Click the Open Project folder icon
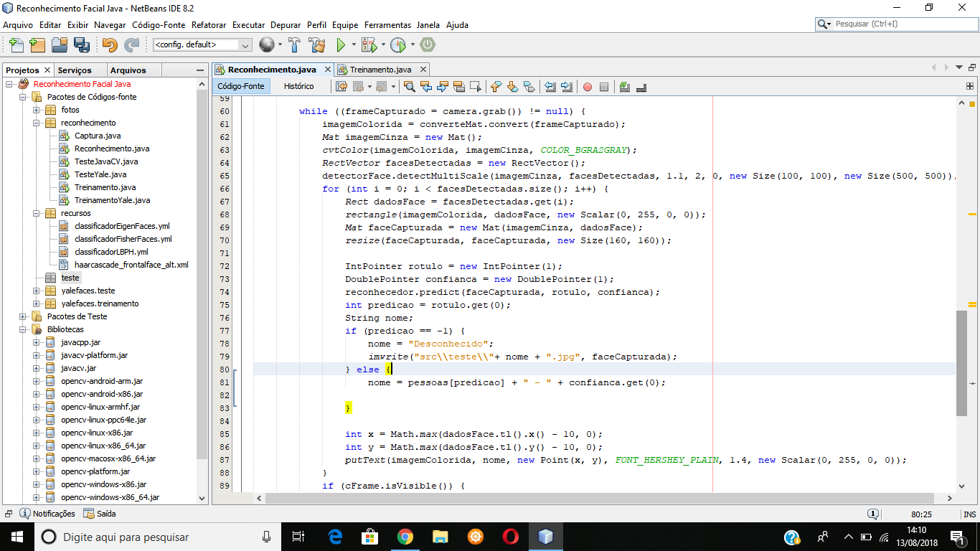 tap(60, 44)
